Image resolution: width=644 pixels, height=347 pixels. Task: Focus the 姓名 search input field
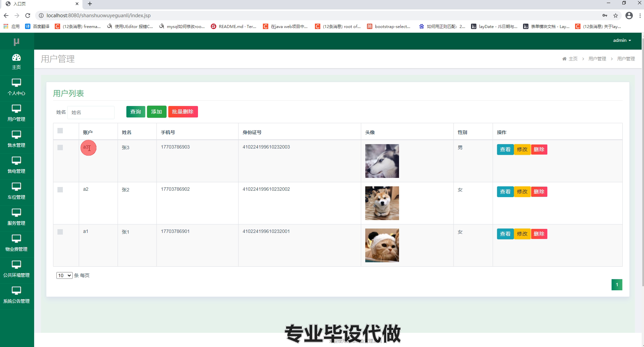coord(91,112)
